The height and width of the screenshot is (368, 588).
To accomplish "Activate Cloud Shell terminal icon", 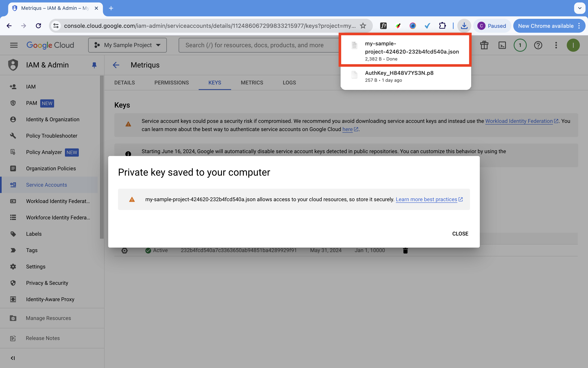I will click(502, 45).
